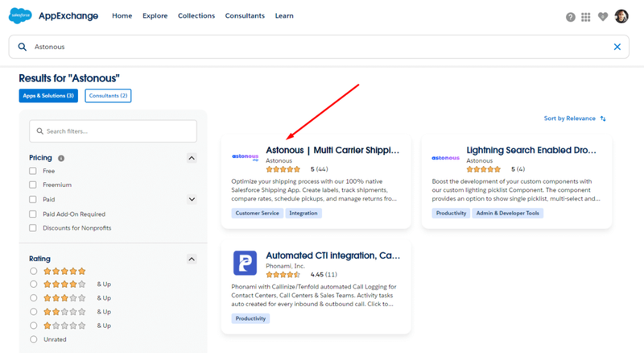Open Lightning Search Enabled Dropdown listing title

(x=531, y=150)
